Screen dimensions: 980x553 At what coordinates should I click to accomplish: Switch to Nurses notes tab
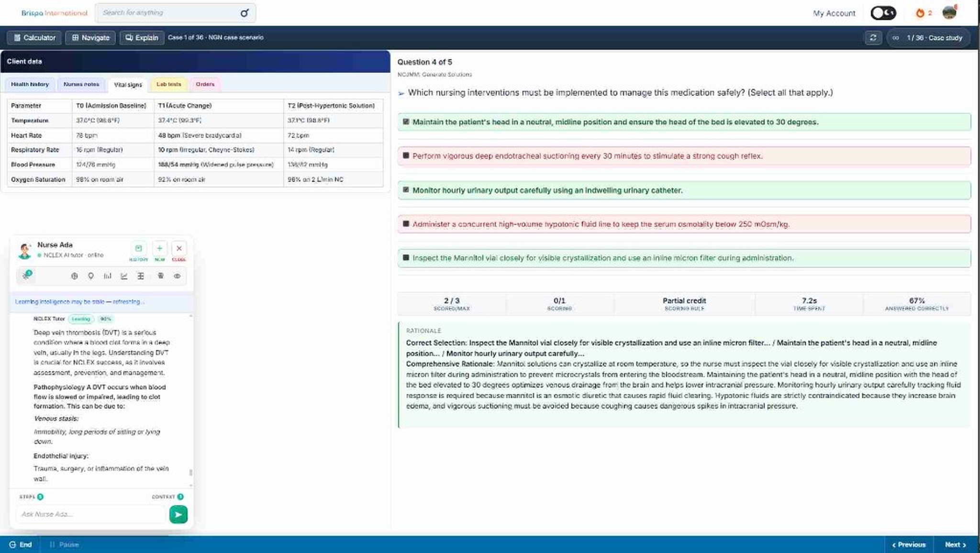click(81, 84)
